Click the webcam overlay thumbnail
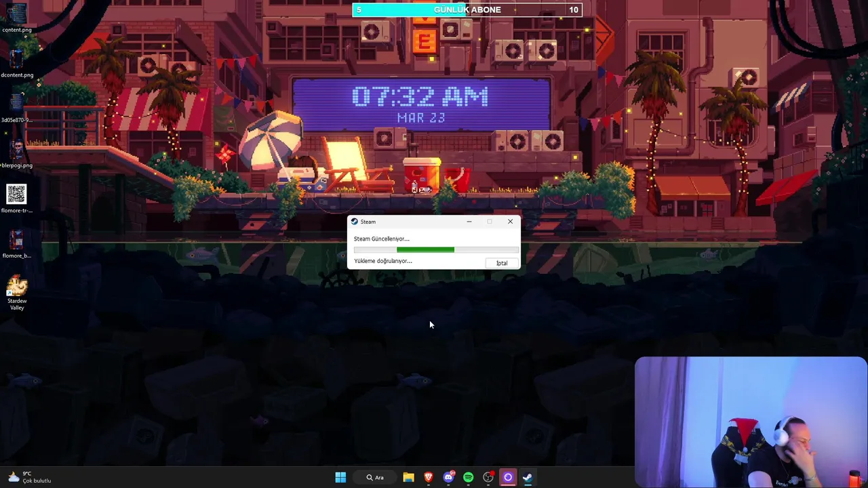 (751, 422)
